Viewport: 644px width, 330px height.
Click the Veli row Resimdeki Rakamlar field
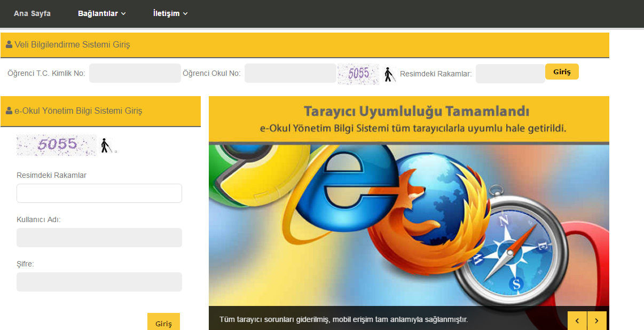510,74
